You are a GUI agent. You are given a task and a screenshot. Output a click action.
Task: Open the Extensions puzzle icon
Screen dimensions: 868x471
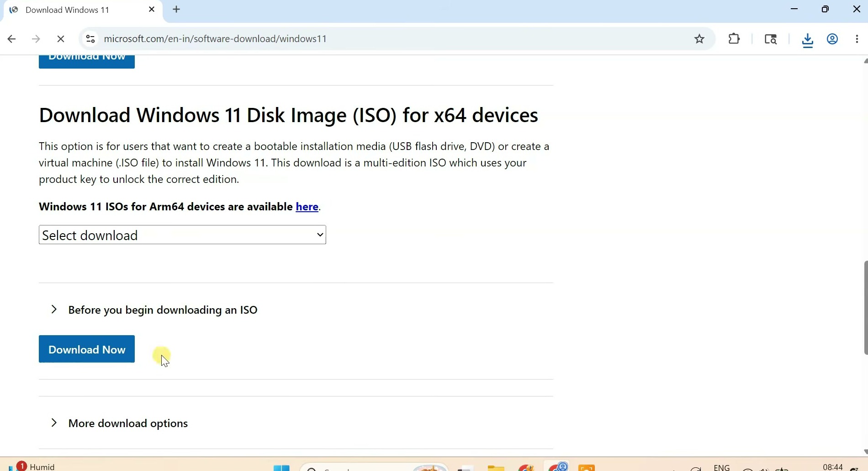pyautogui.click(x=734, y=39)
